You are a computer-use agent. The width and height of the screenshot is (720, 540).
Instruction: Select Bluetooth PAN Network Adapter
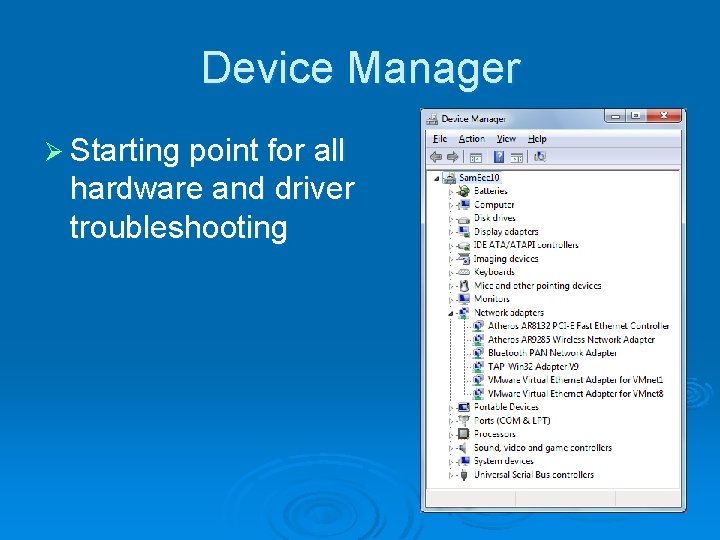552,353
